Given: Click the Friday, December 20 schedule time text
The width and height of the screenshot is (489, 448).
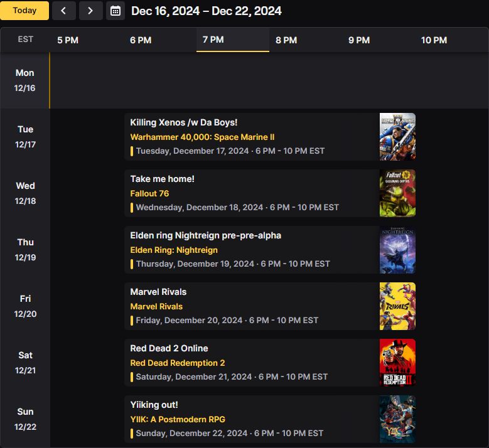Looking at the screenshot, I should point(227,320).
